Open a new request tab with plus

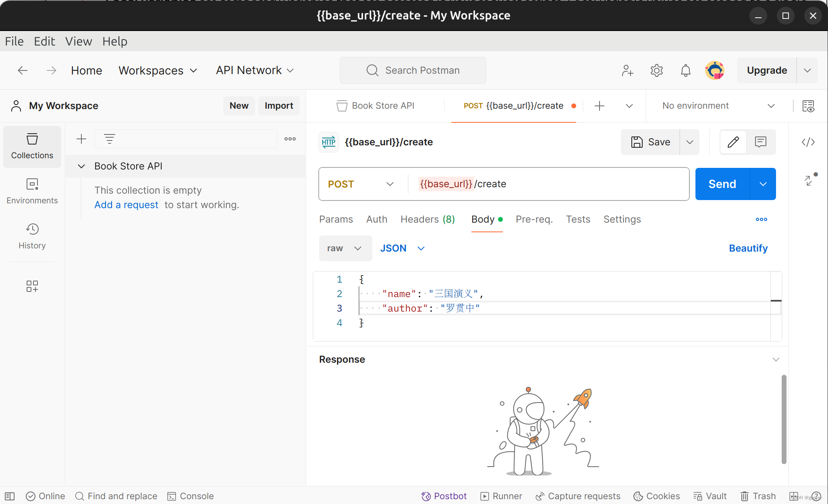600,106
